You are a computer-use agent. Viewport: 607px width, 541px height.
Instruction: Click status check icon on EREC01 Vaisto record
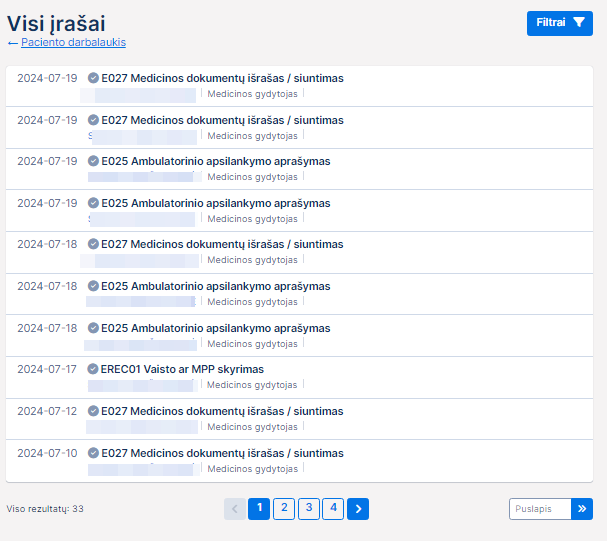pos(93,369)
